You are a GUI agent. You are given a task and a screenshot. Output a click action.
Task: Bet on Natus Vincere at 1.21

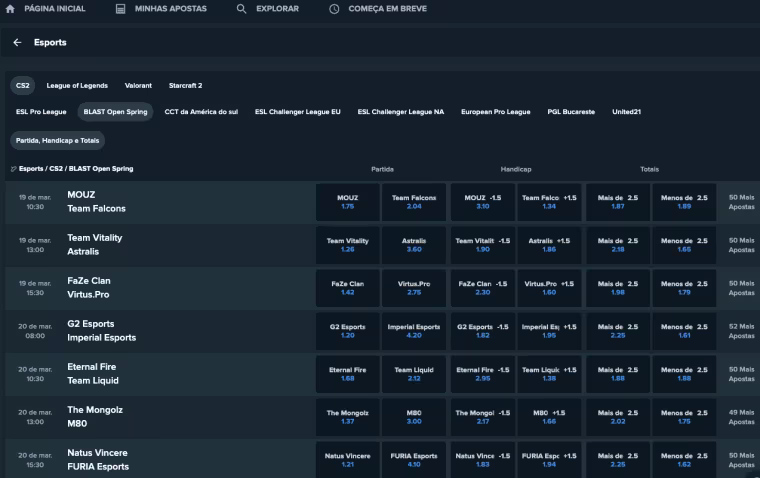click(348, 460)
